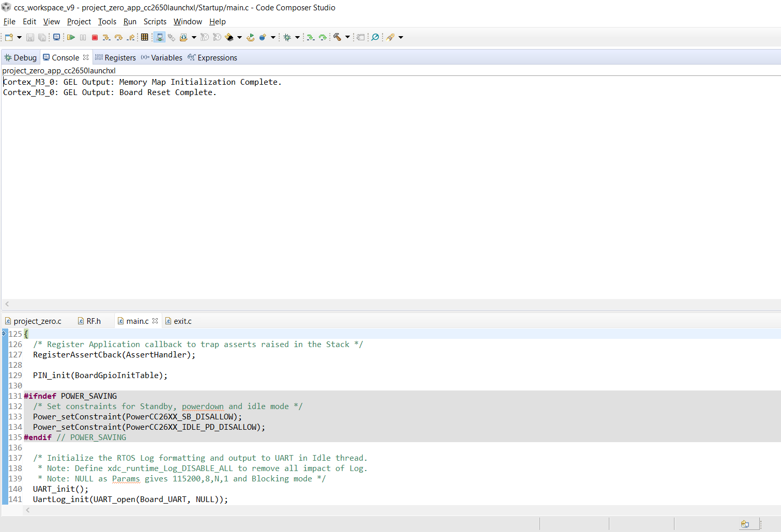Click the New file toolbar icon
Image resolution: width=781 pixels, height=532 pixels.
pos(9,37)
